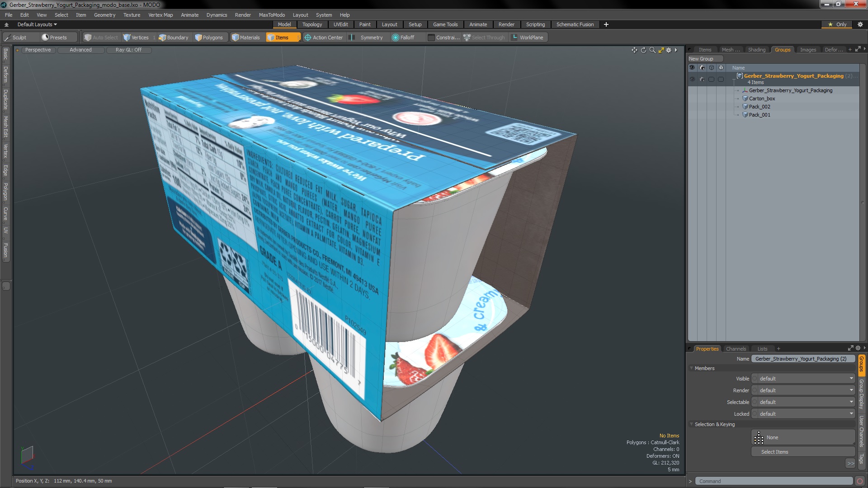Toggle the Only star button

pos(837,24)
